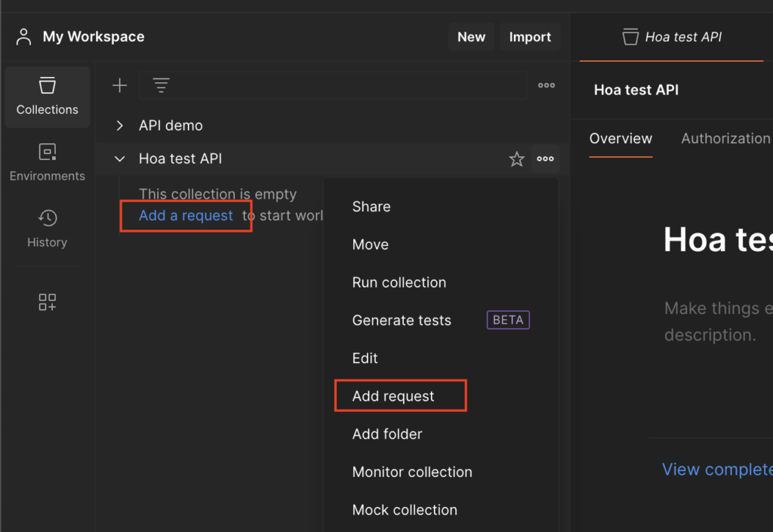Star the Hoa test API collection
Image resolution: width=773 pixels, height=532 pixels.
[516, 159]
